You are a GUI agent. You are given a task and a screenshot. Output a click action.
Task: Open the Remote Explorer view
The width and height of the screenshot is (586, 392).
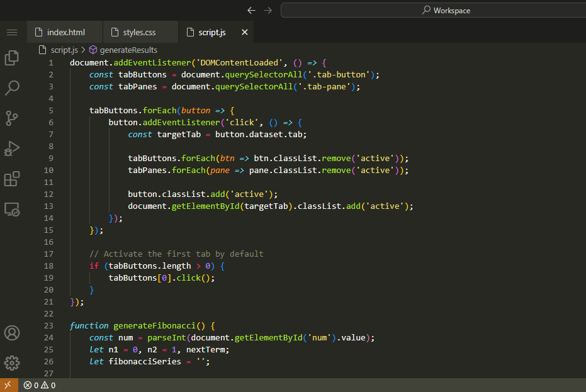[x=12, y=210]
